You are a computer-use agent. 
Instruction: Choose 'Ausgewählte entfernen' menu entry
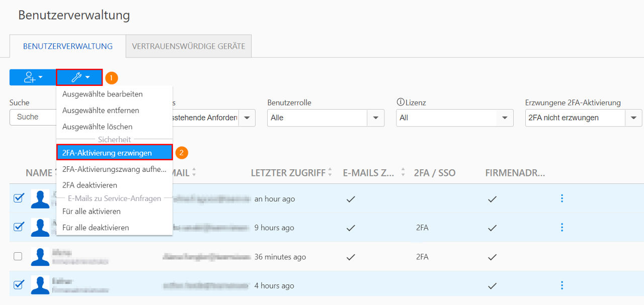(x=114, y=110)
